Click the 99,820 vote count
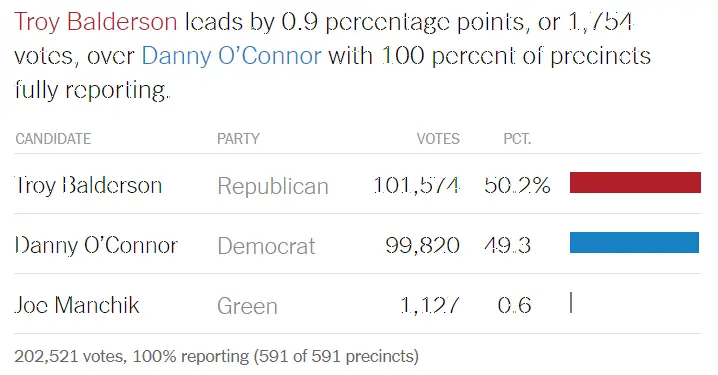The image size is (718, 375). [422, 245]
